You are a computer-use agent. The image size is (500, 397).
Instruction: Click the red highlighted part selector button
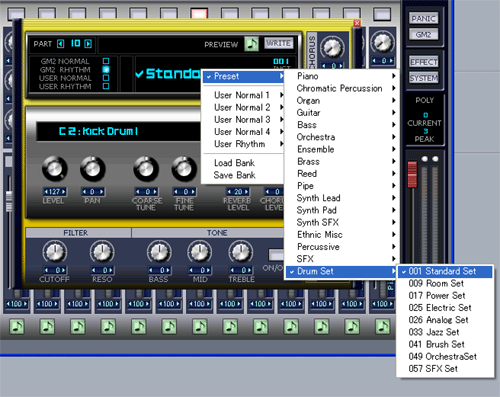[x=199, y=14]
